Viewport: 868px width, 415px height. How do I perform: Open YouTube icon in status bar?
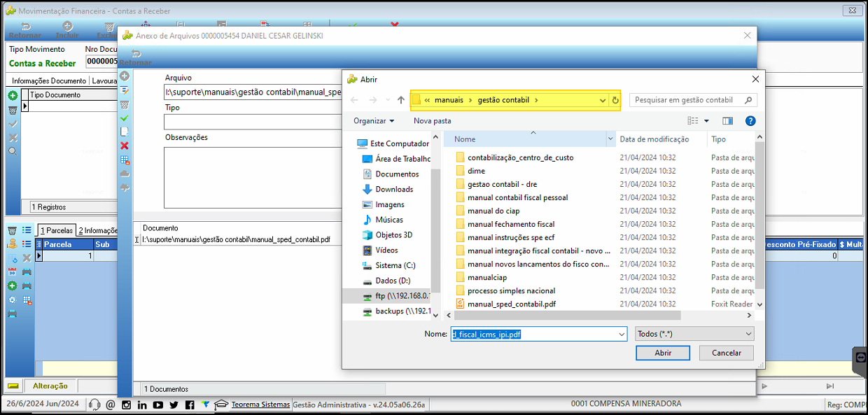coord(158,405)
